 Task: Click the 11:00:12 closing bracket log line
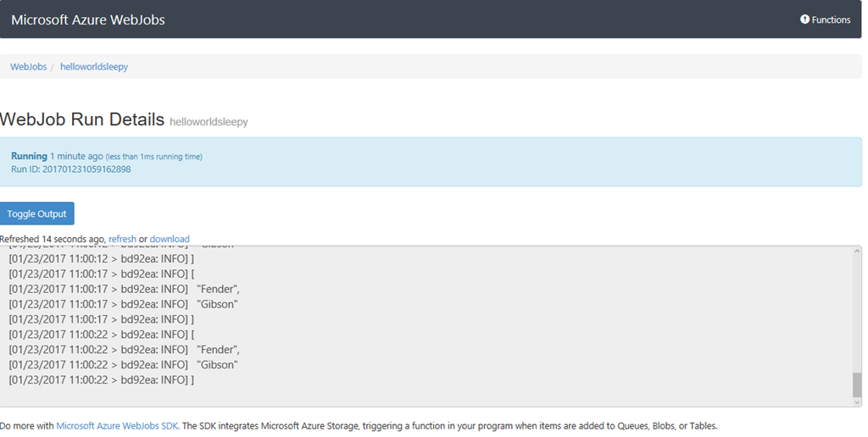[x=102, y=258]
